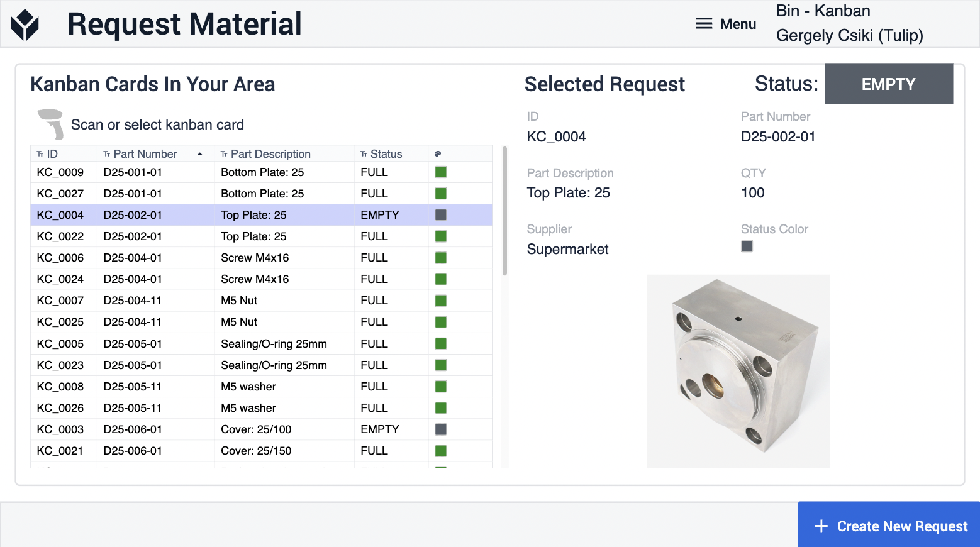Click the Tulip logo icon
Screen dimensions: 980x547
[x=25, y=25]
